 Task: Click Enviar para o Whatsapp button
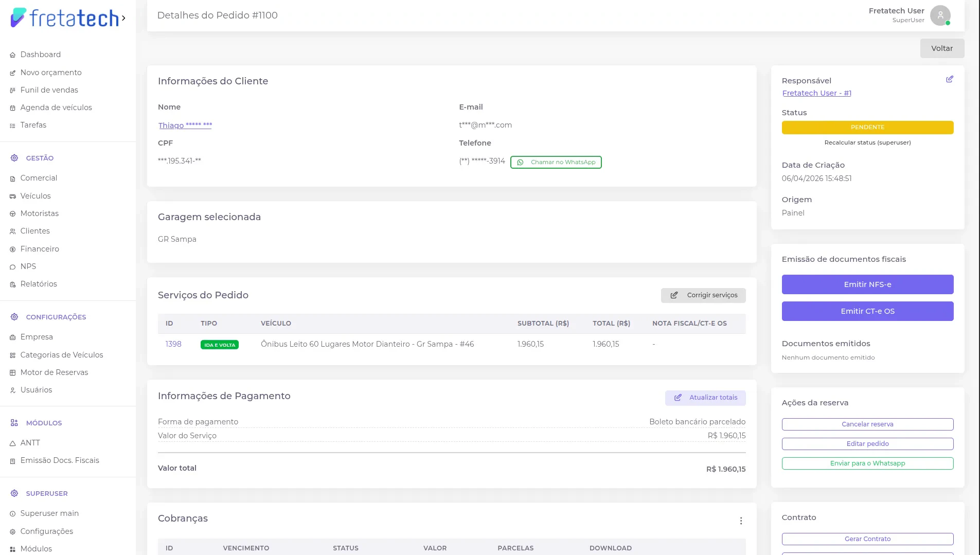(867, 463)
